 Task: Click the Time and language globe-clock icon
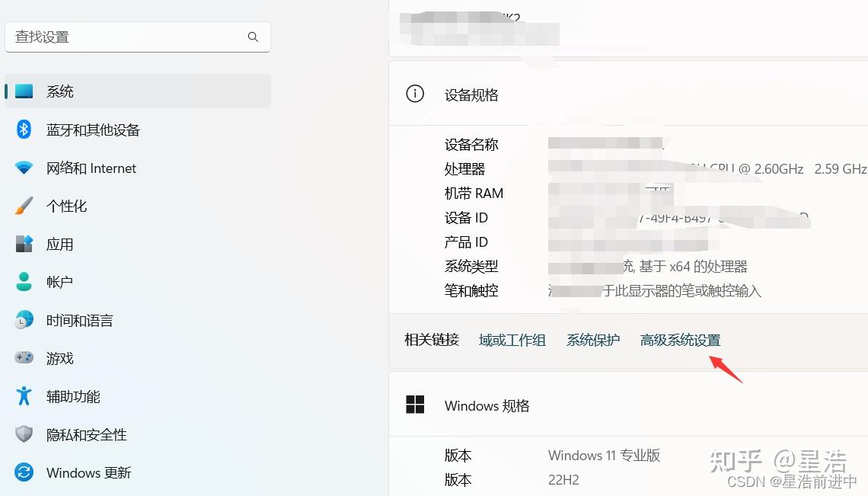coord(24,320)
